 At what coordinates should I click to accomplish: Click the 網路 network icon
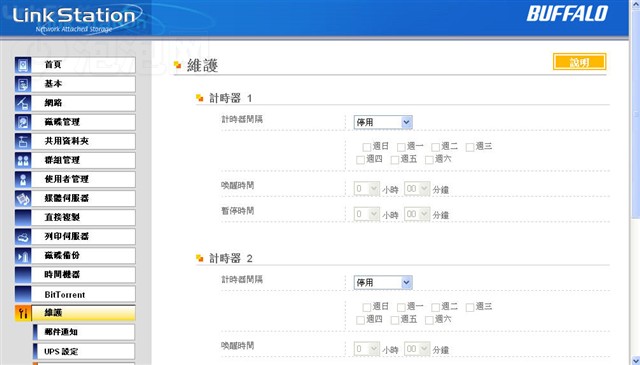(x=23, y=103)
